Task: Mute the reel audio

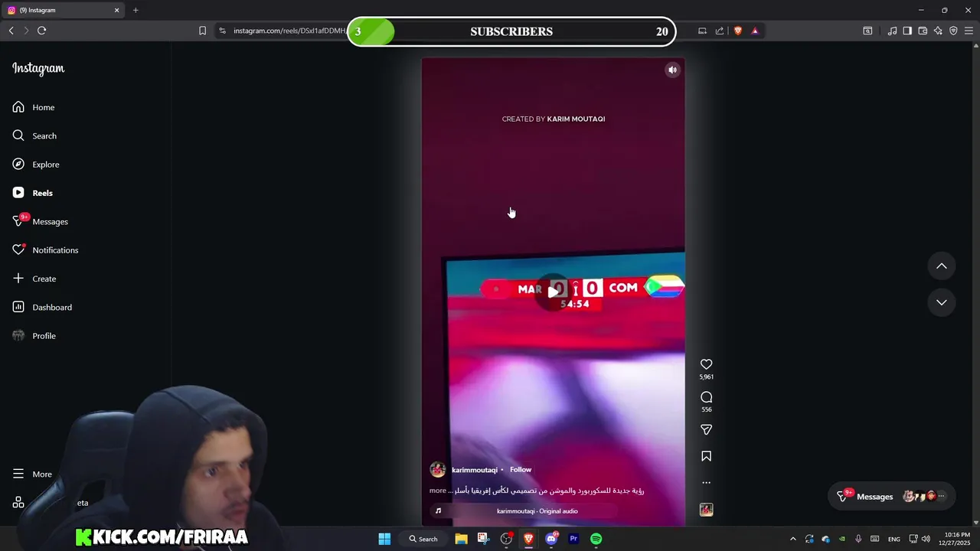Action: (x=672, y=70)
